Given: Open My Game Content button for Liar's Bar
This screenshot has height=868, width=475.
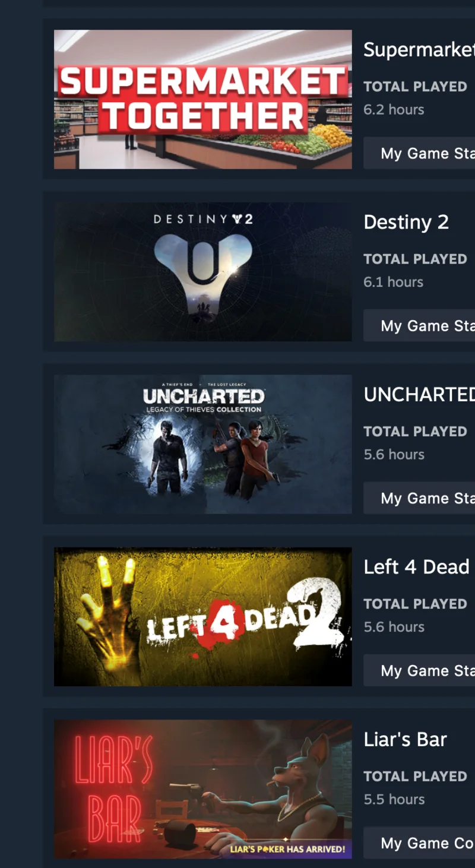Looking at the screenshot, I should pos(419,843).
